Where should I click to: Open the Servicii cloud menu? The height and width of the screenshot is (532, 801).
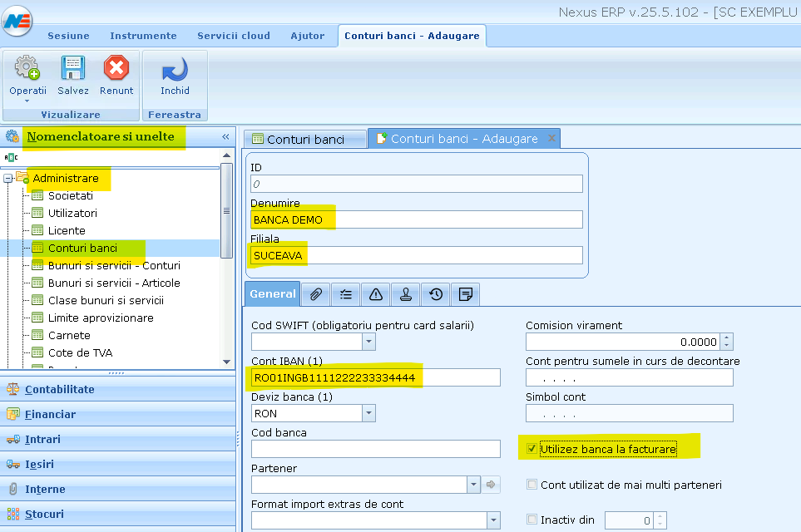pos(234,36)
